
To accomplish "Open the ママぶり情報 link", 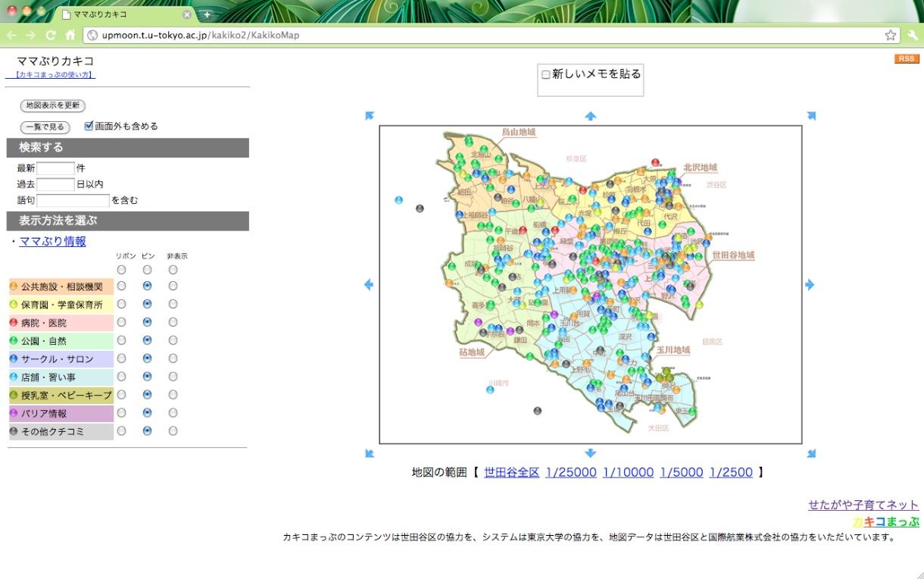I will 52,241.
